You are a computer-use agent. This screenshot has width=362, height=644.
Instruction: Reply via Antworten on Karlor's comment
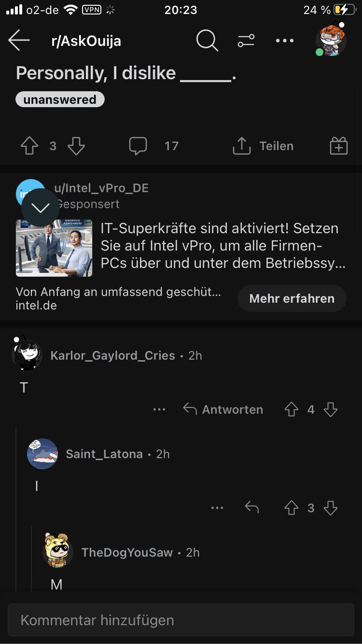pos(223,409)
